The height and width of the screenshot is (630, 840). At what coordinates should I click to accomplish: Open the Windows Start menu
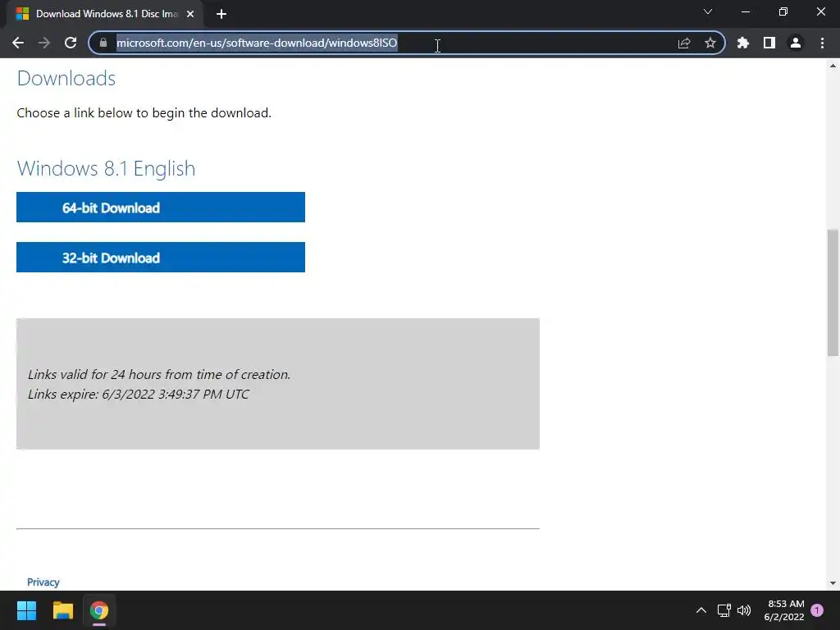[x=26, y=610]
